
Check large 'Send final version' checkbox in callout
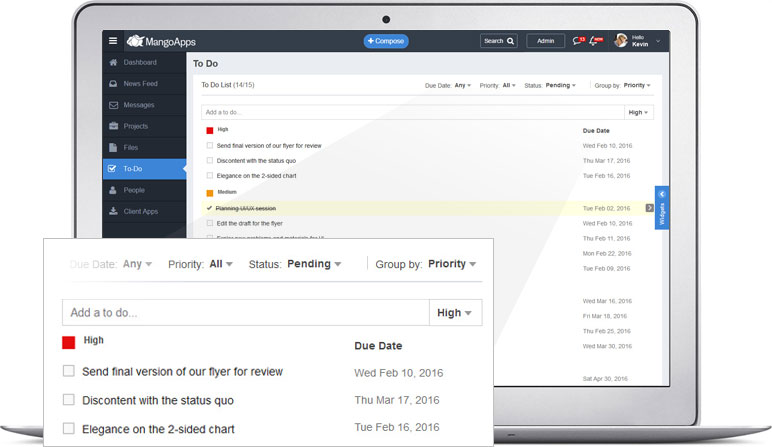68,371
